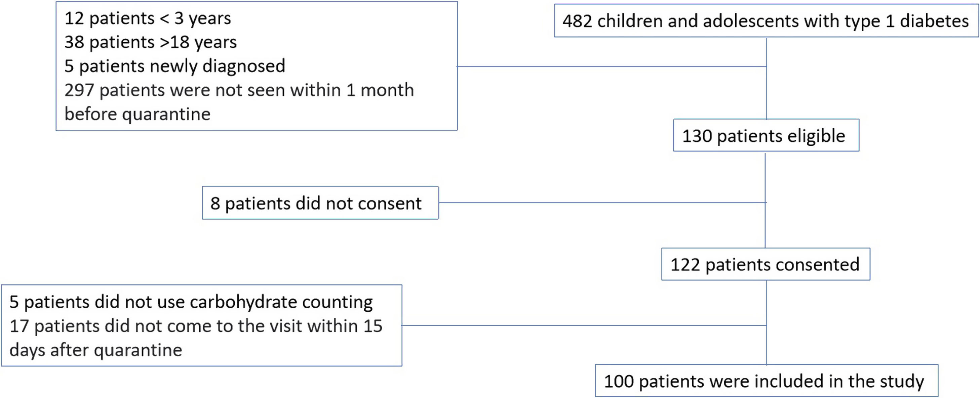Select '17 patients did not come' text line
Image resolution: width=980 pixels, height=398 pixels.
[196, 326]
